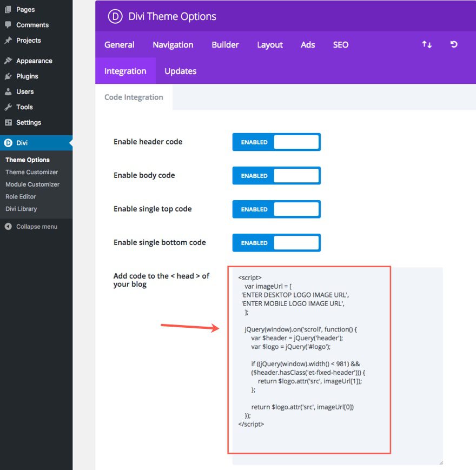Open the Role Editor link
The height and width of the screenshot is (470, 476).
pyautogui.click(x=21, y=196)
